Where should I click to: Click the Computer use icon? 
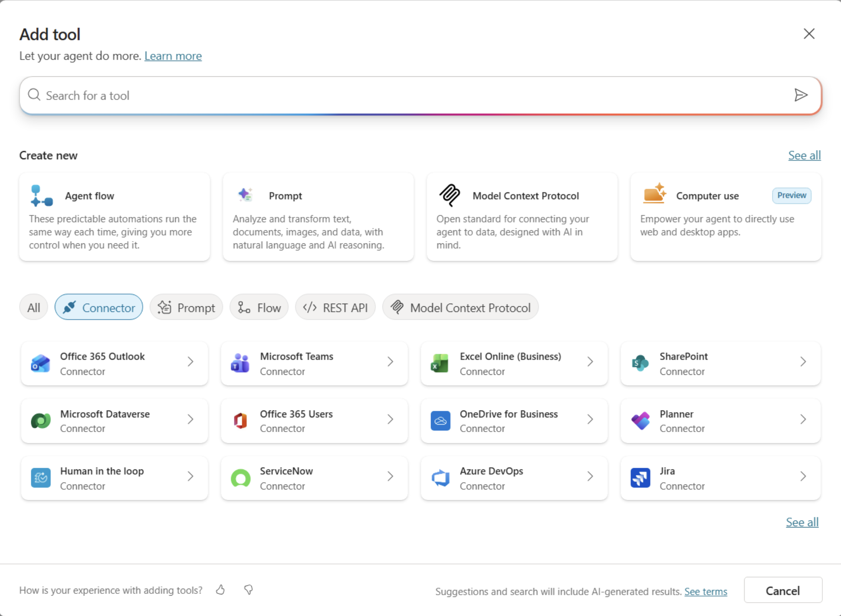pos(654,194)
